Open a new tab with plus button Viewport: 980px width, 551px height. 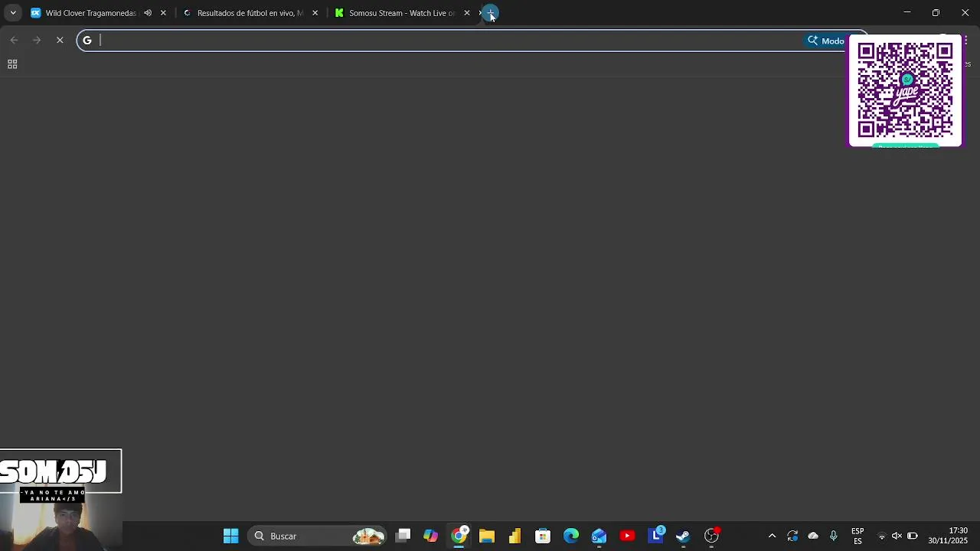point(491,13)
